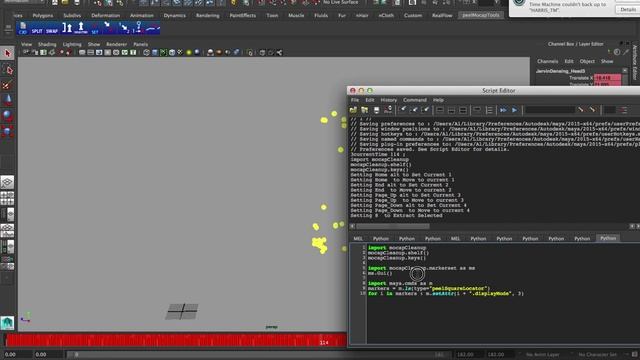The height and width of the screenshot is (360, 640).
Task: Open Script Editor Command menu
Action: point(415,100)
